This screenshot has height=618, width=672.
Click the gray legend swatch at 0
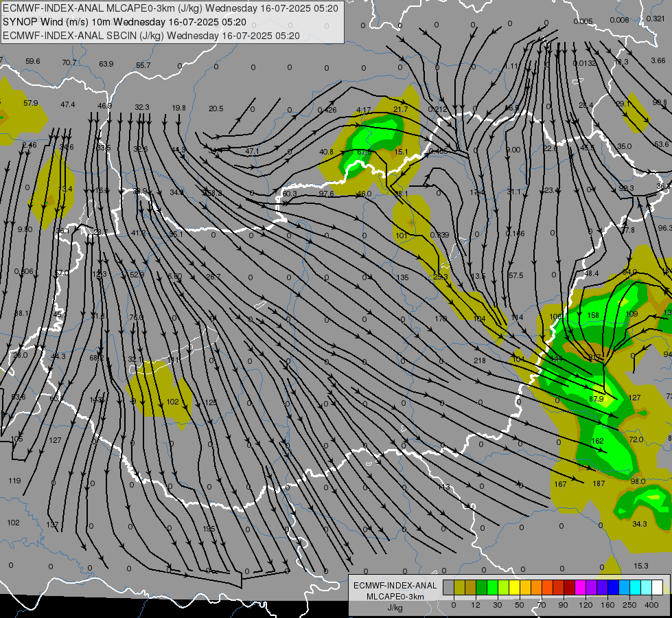tap(448, 587)
